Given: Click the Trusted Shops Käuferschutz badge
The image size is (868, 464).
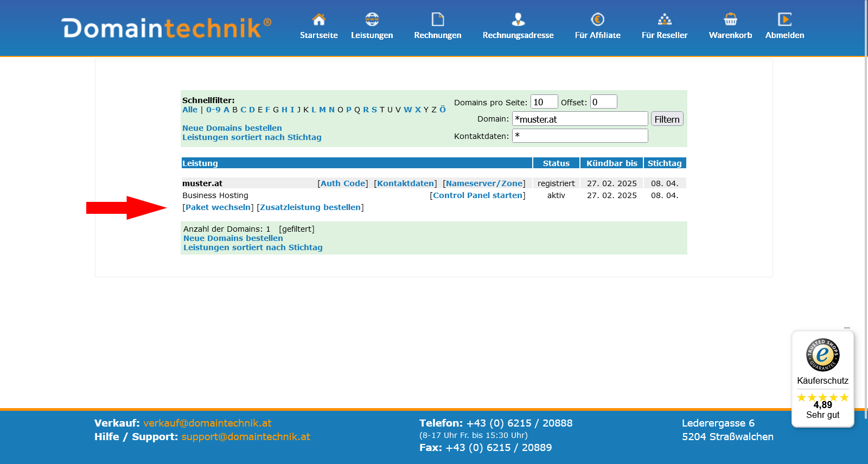Looking at the screenshot, I should (822, 379).
